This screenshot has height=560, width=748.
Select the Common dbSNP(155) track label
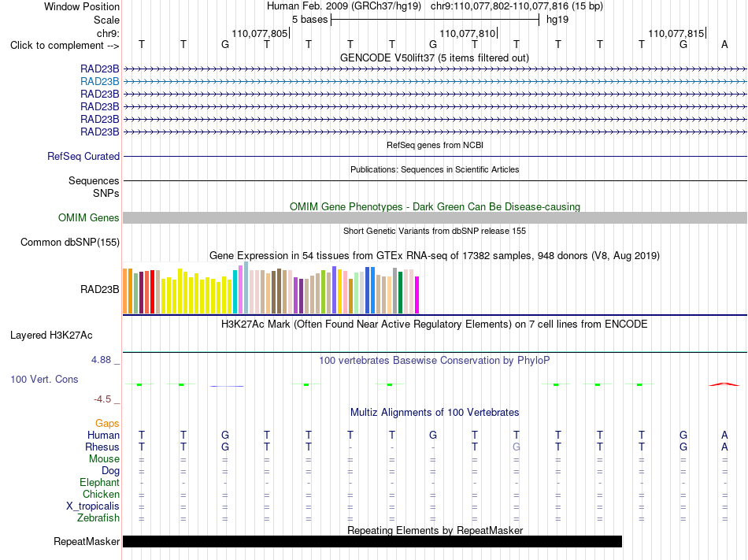[70, 243]
